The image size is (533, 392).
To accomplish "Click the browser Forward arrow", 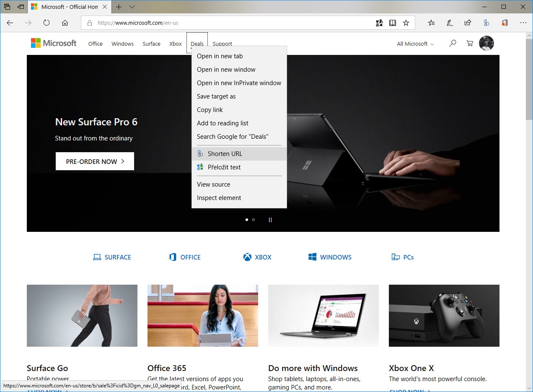I will [28, 23].
